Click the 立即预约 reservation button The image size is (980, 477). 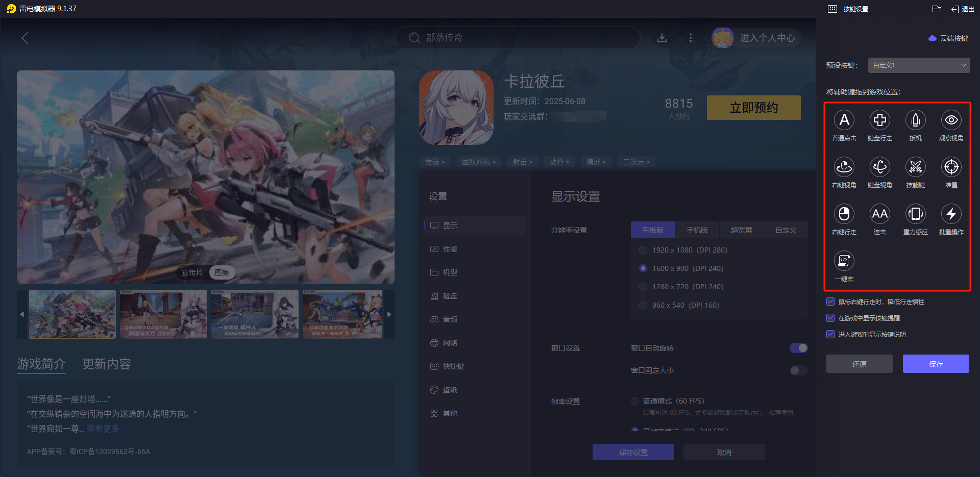pos(753,108)
